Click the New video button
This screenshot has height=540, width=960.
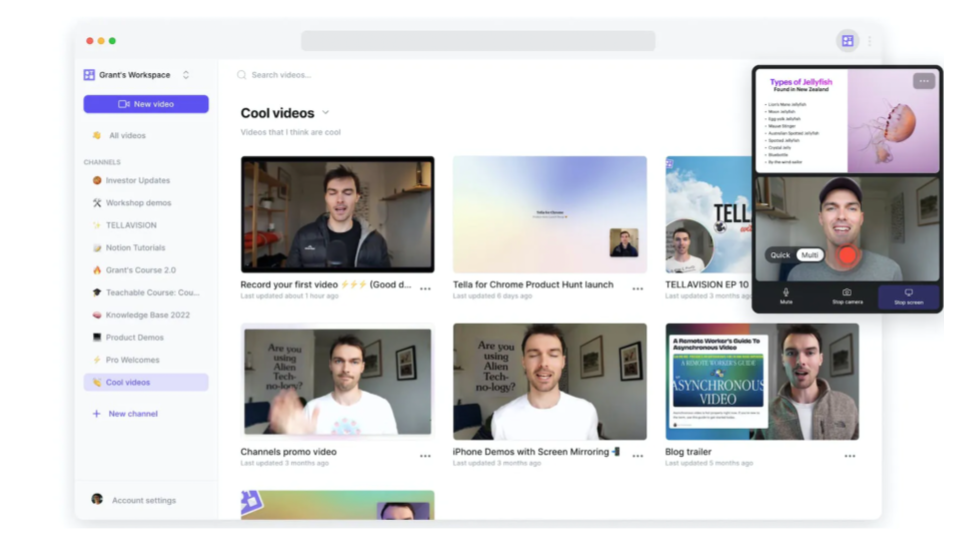pos(146,104)
